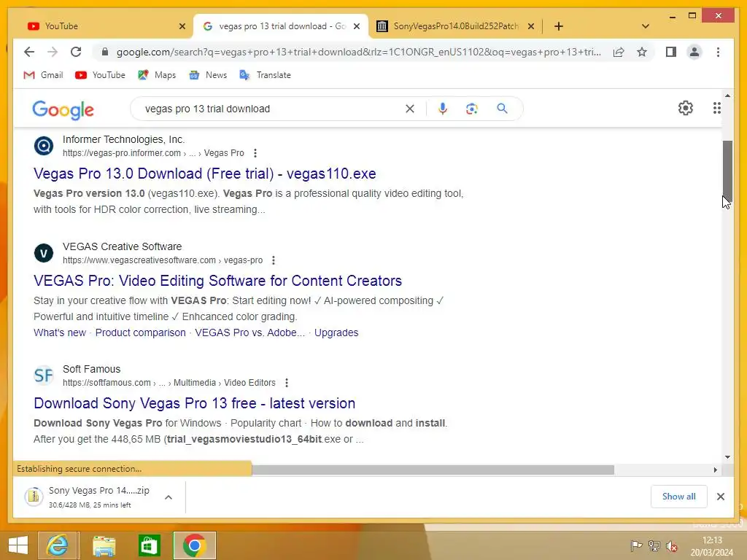Open News bookmark
Screen dimensions: 747x560
[x=208, y=75]
